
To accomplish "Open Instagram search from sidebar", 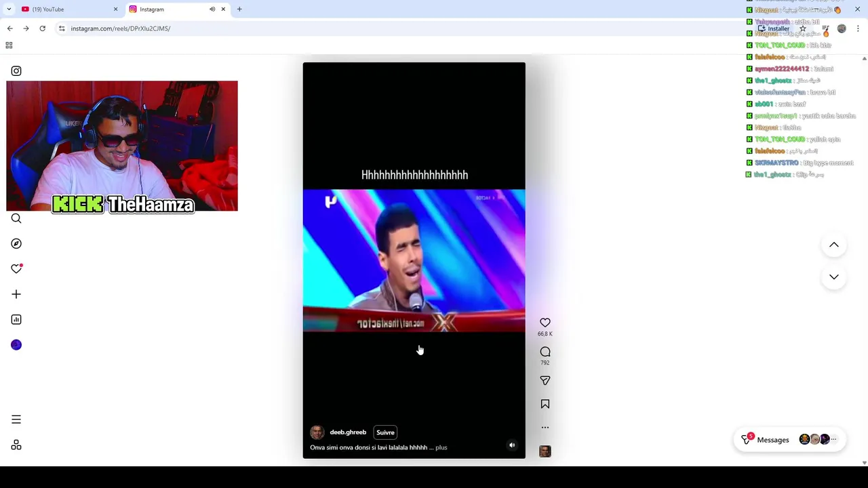I will click(16, 218).
